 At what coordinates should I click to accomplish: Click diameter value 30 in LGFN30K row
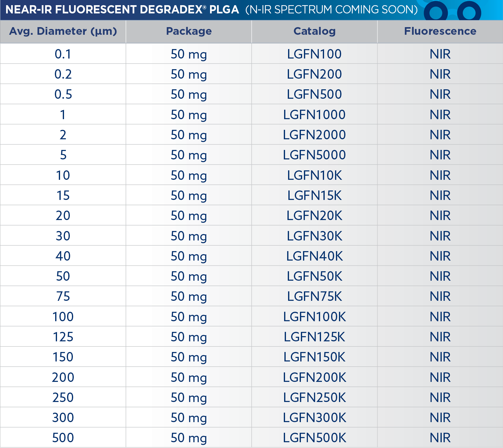point(63,236)
